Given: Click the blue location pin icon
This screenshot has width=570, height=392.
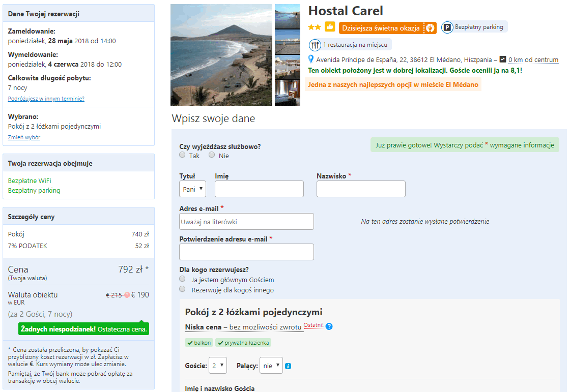Looking at the screenshot, I should point(311,59).
